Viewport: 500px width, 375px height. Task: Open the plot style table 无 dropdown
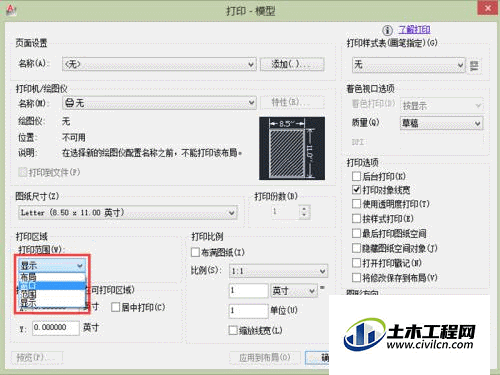tap(408, 65)
